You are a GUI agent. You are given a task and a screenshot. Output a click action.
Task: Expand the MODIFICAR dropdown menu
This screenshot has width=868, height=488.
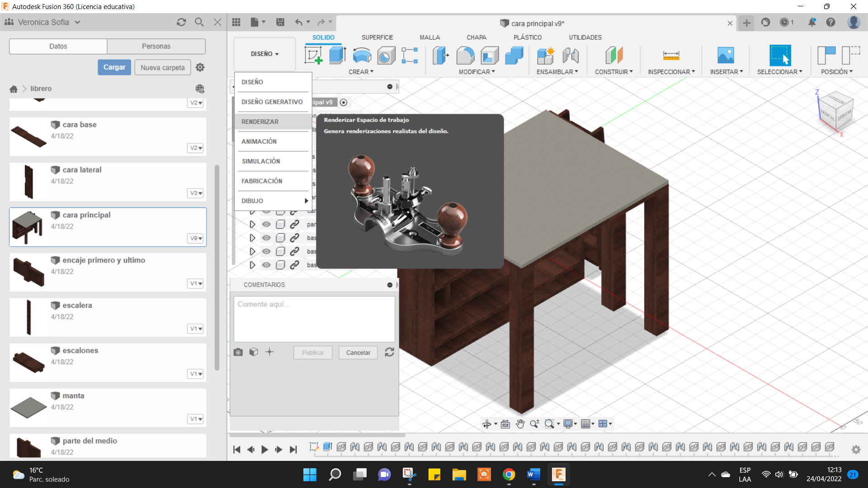tap(476, 72)
